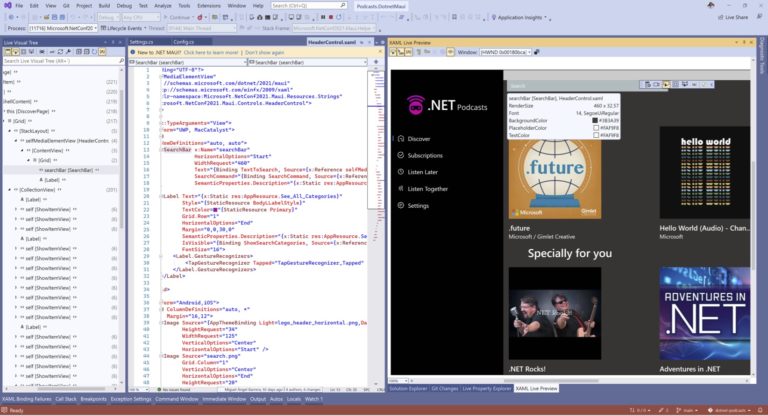Collapse the StackLayout node in Live Visual Tree
Image resolution: width=768 pixels, height=416 pixels.
(10, 131)
